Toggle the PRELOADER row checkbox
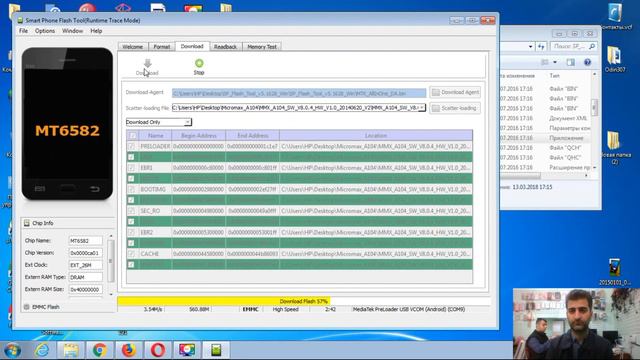 pyautogui.click(x=131, y=146)
